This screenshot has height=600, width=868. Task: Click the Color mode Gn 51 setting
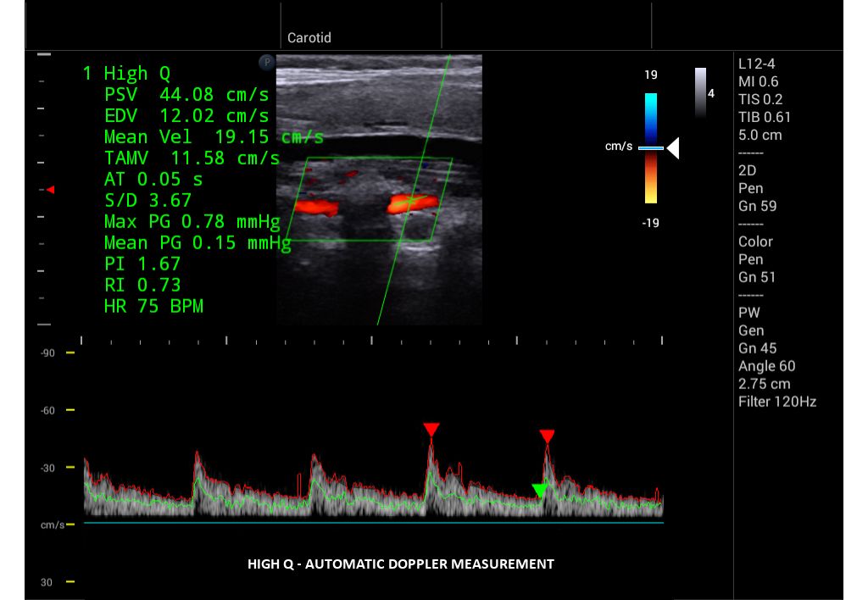tap(757, 277)
